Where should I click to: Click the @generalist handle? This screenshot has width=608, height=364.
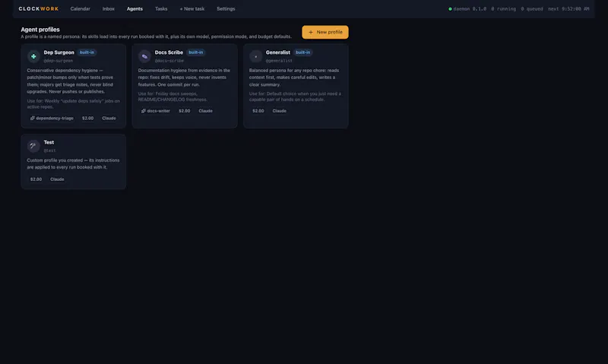(279, 61)
